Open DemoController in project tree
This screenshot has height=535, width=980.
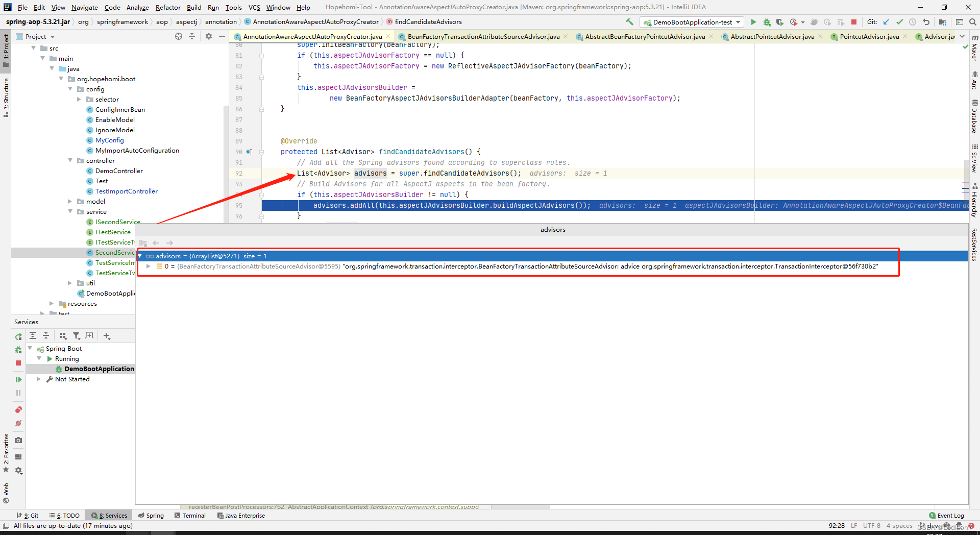tap(119, 171)
